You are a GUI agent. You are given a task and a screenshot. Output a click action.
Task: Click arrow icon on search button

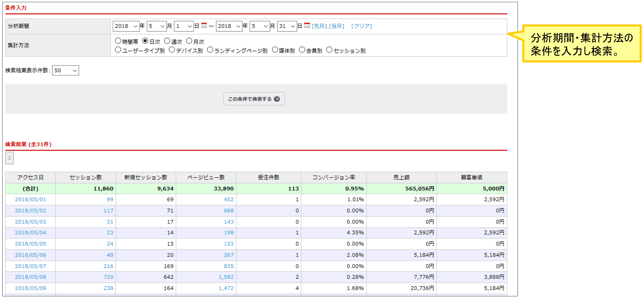pyautogui.click(x=277, y=99)
